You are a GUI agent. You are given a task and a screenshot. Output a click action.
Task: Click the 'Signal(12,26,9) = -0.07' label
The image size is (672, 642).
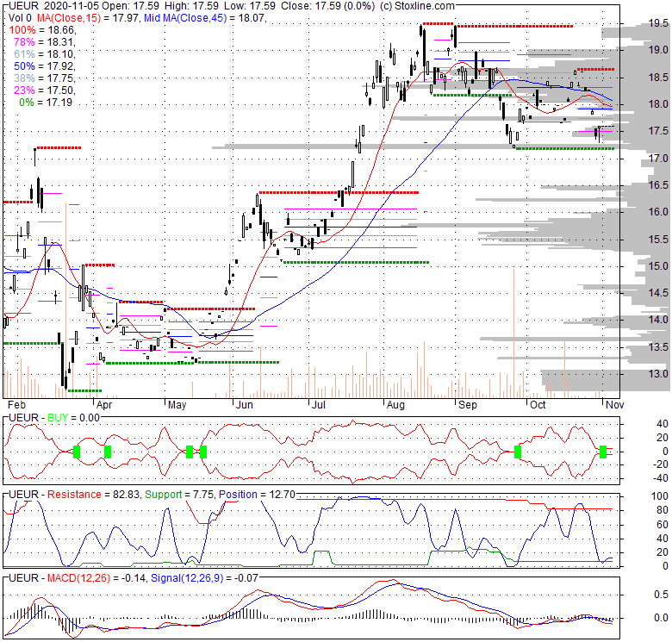click(204, 578)
